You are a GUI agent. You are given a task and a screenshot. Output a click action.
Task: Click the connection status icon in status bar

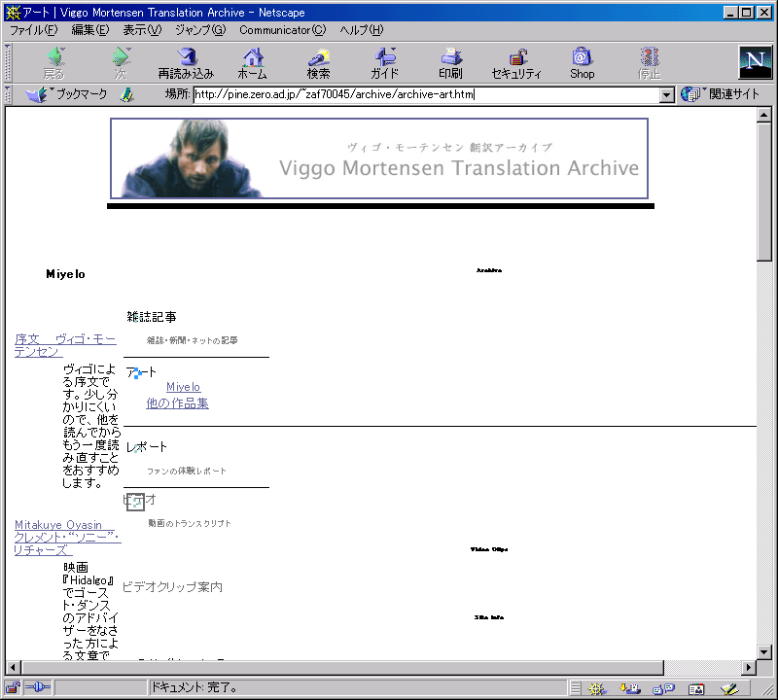38,687
